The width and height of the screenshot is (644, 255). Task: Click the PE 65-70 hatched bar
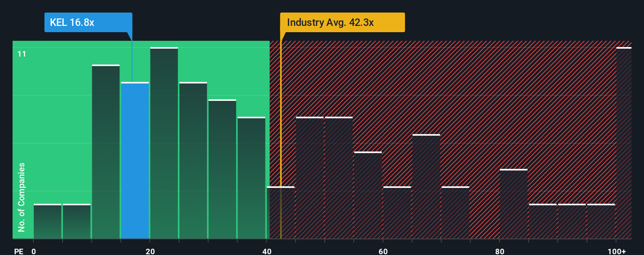426,187
